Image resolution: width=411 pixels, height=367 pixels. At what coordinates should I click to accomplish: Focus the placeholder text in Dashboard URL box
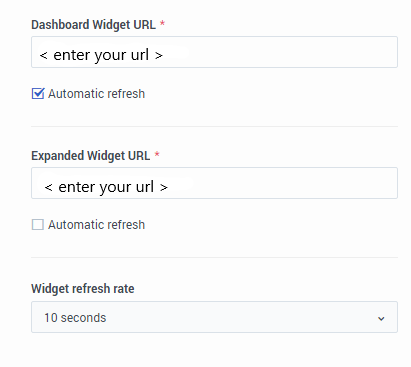click(101, 55)
